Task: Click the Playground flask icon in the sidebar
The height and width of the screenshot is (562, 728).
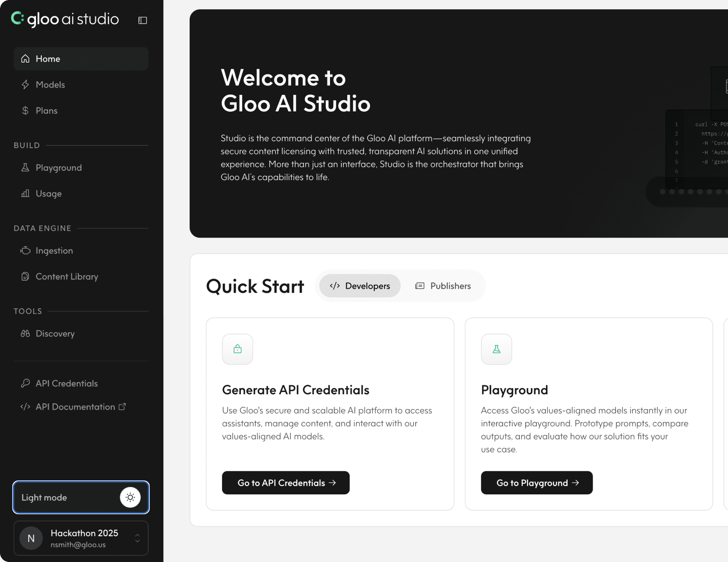Action: point(25,168)
